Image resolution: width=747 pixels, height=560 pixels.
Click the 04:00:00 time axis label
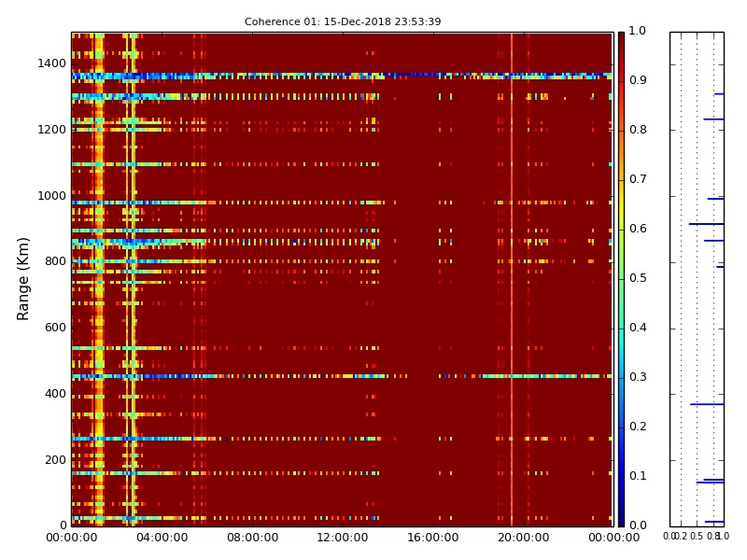162,539
